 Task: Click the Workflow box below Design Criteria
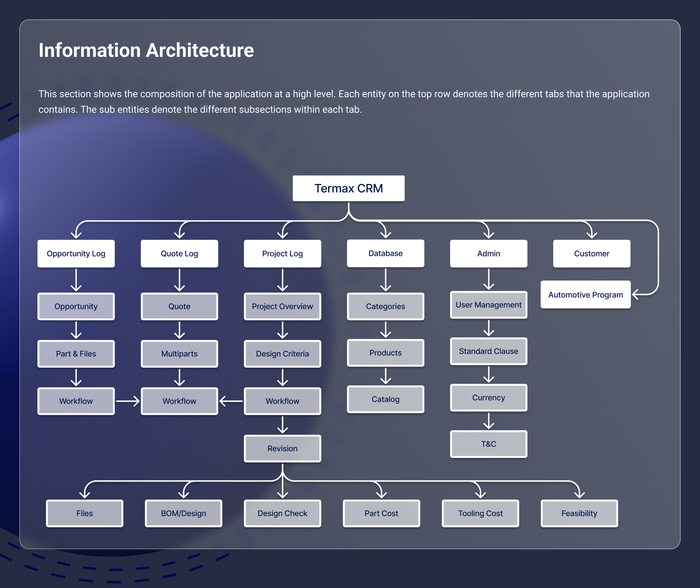pos(282,401)
